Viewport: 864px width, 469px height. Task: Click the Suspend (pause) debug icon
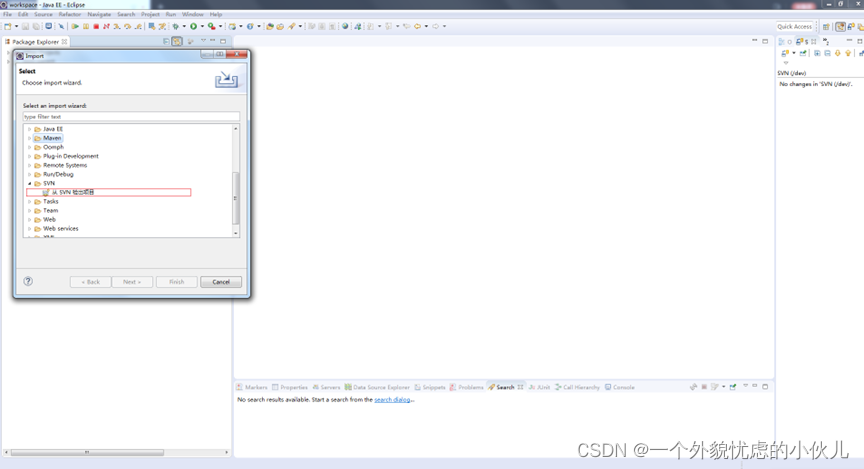86,26
